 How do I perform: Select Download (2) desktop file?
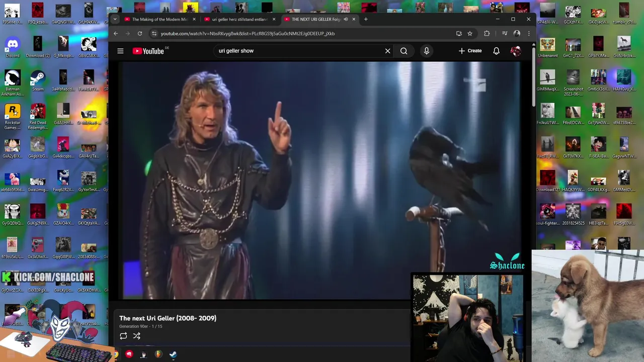[x=38, y=48]
